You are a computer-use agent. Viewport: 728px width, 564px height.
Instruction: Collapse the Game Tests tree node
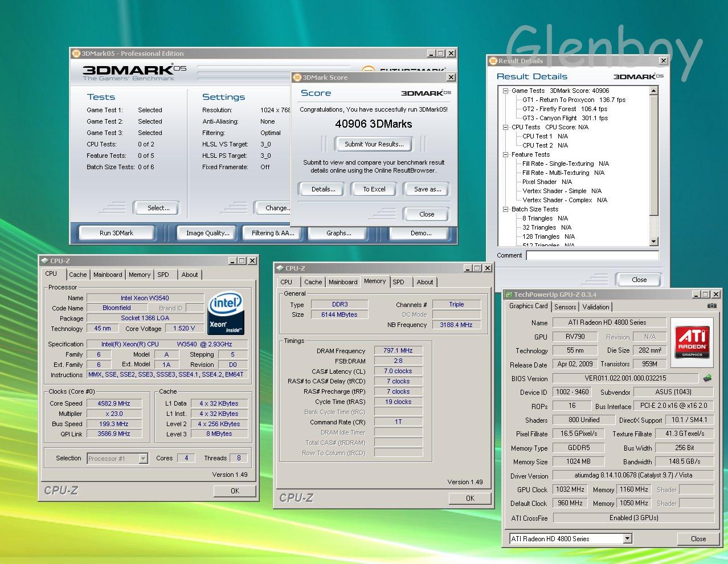[505, 91]
